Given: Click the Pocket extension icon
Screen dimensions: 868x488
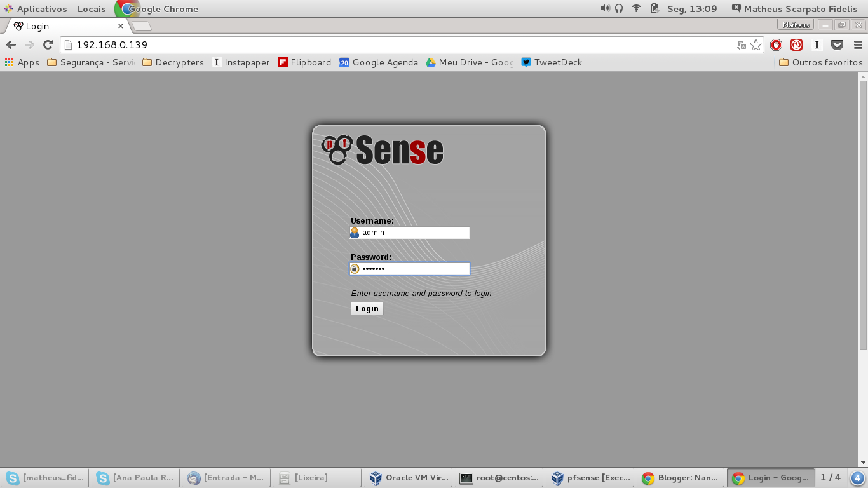Looking at the screenshot, I should coord(837,44).
